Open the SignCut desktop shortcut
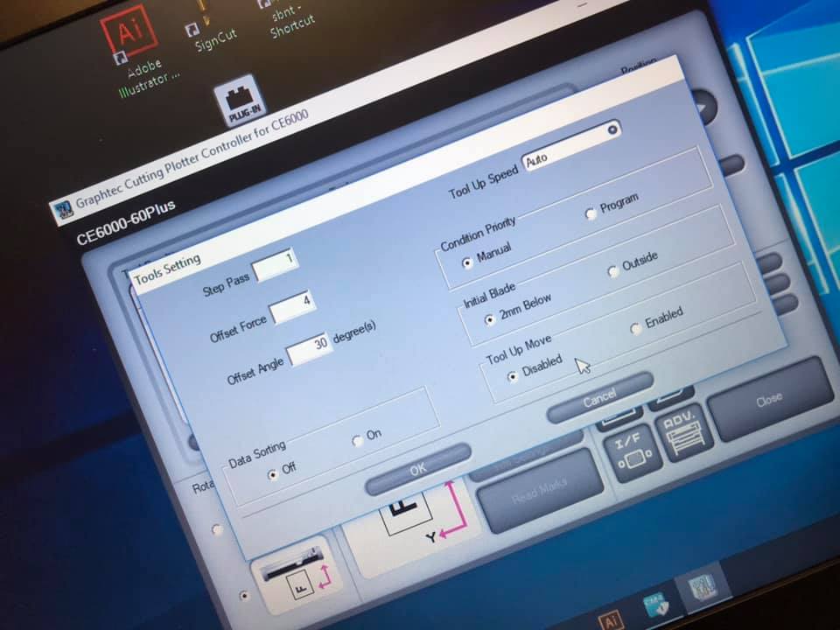Viewport: 840px width, 630px height. pos(210,27)
